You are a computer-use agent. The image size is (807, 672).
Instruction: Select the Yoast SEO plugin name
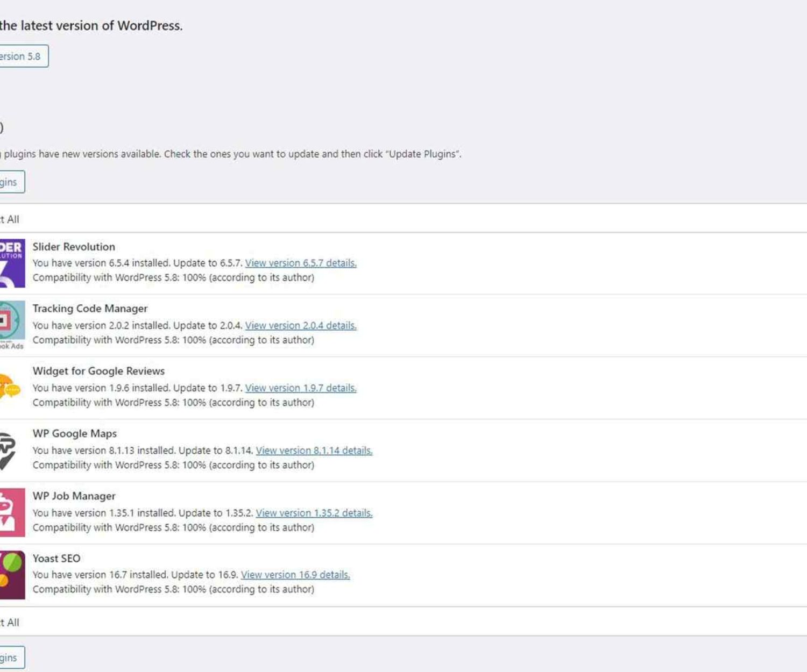pos(56,558)
